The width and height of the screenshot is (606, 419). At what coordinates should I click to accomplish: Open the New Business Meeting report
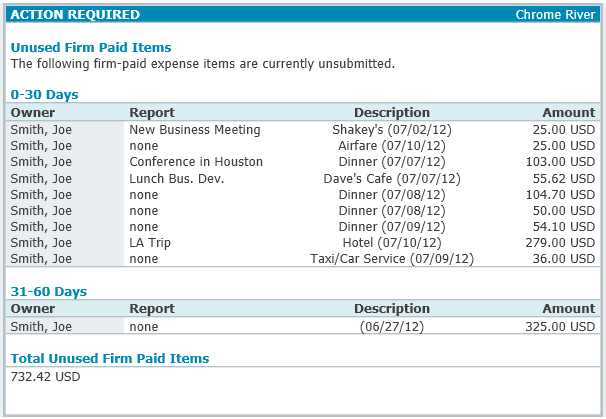pos(195,130)
